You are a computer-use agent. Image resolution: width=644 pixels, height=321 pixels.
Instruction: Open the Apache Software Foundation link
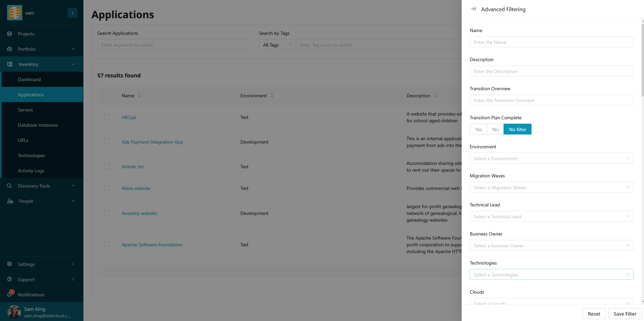[152, 245]
